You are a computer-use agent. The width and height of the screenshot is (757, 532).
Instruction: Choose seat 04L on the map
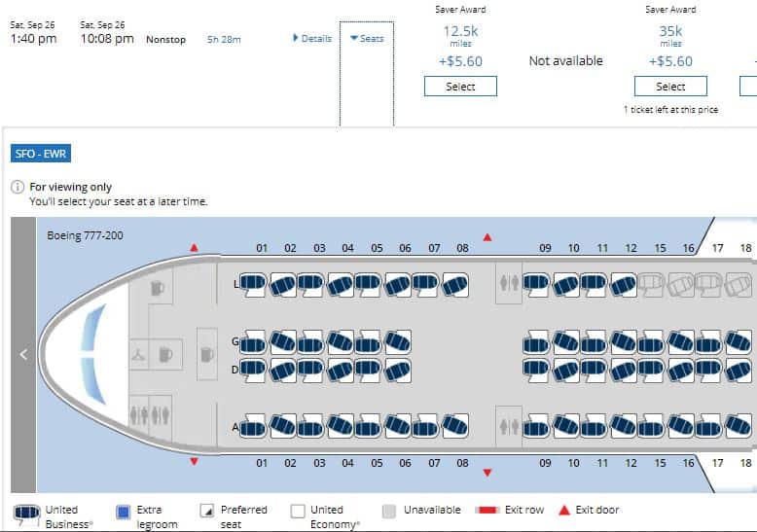pyautogui.click(x=340, y=284)
